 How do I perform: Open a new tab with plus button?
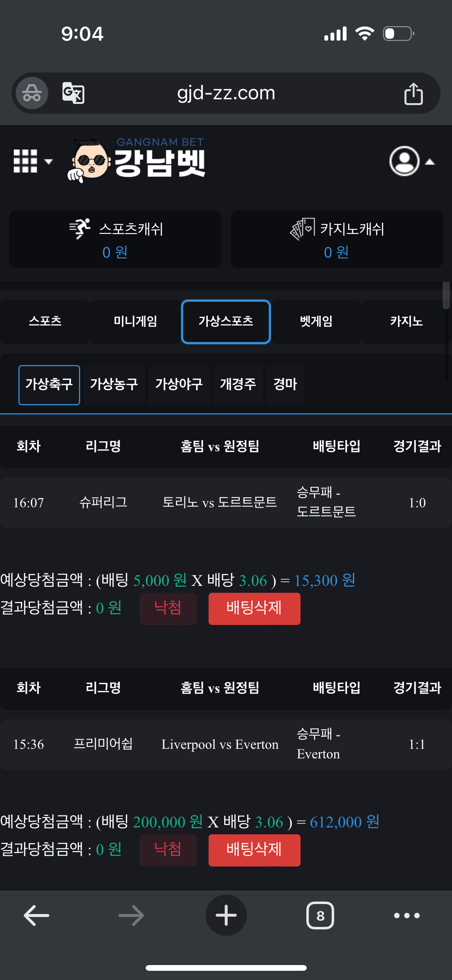(226, 916)
